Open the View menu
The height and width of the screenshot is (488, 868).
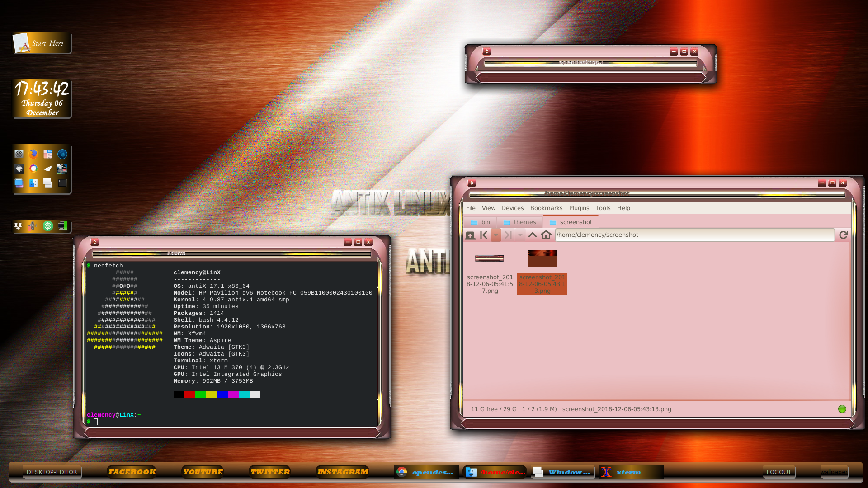(488, 208)
